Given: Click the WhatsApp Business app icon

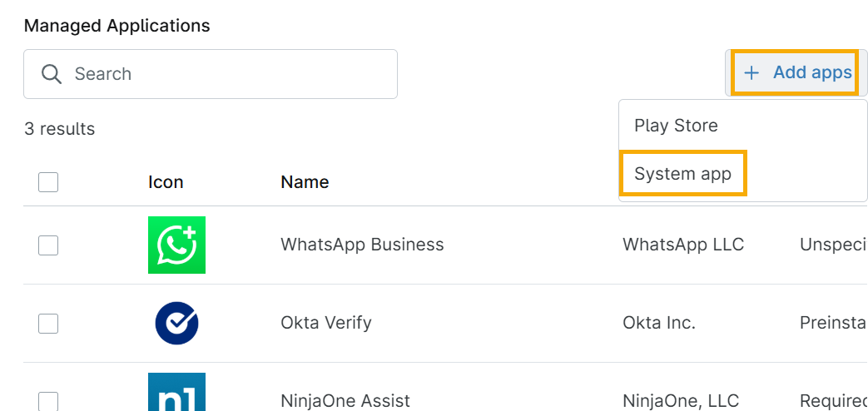Looking at the screenshot, I should (176, 245).
